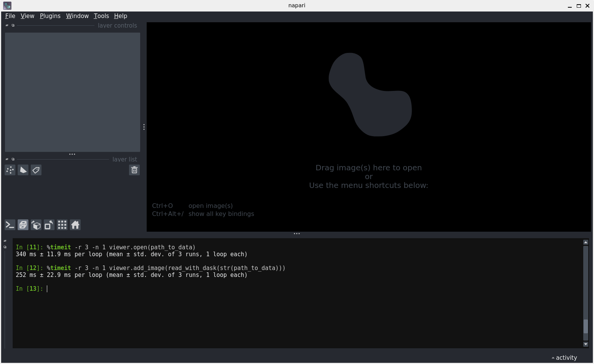Open the Window menu
This screenshot has width=594, height=364.
point(77,16)
